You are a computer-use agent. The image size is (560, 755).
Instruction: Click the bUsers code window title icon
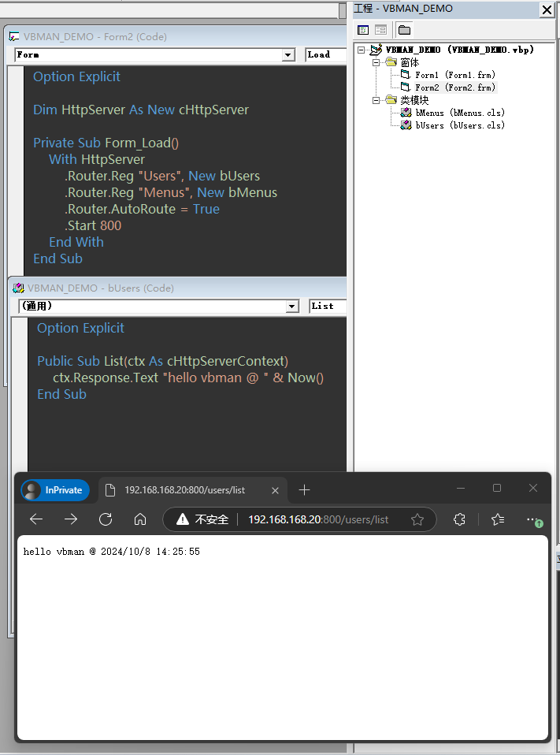18,288
